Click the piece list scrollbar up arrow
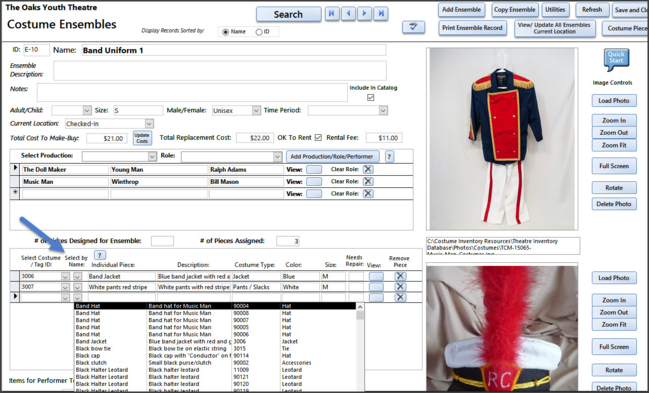The image size is (649, 393). click(x=360, y=307)
